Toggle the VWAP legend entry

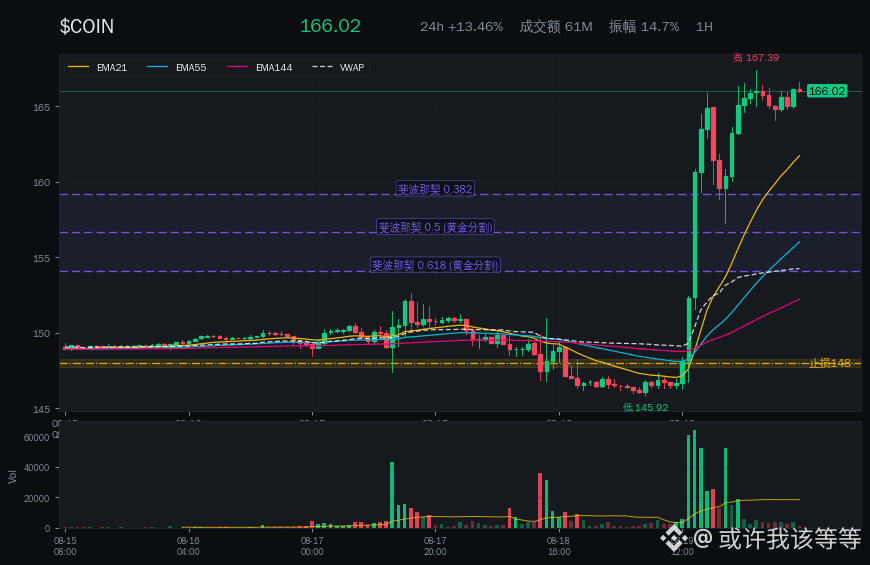tap(338, 67)
